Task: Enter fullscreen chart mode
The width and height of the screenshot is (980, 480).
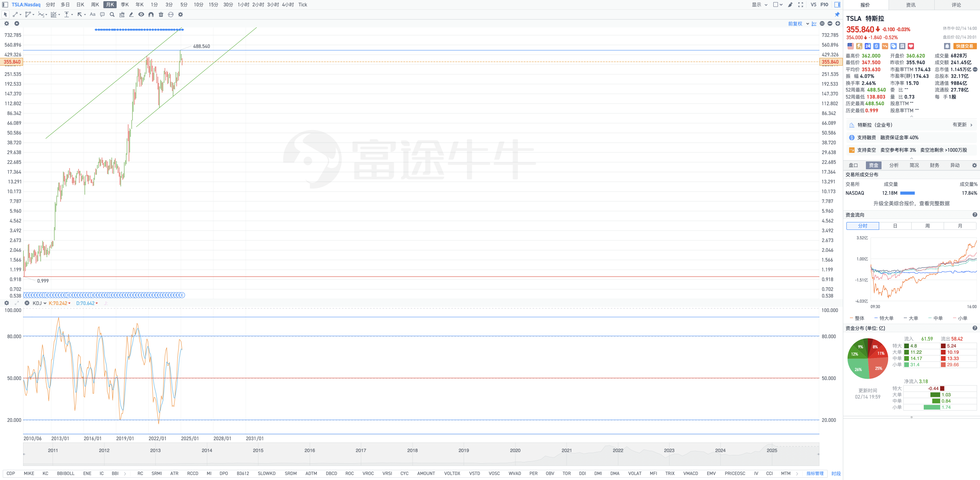Action: point(801,5)
